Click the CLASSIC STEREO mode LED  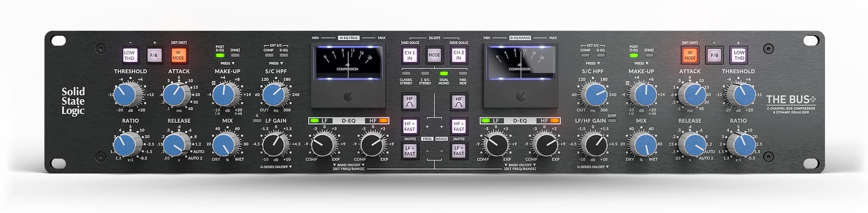[x=406, y=73]
